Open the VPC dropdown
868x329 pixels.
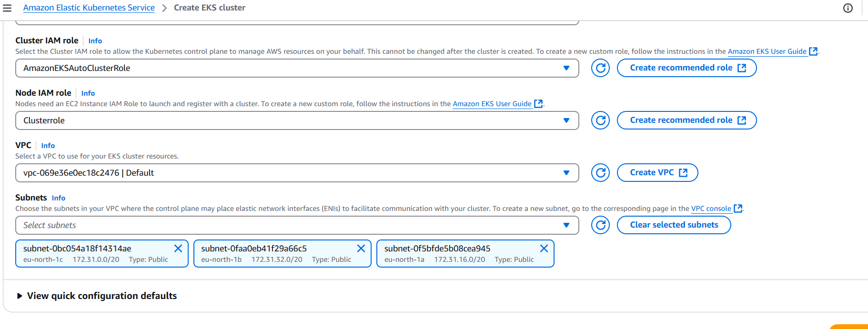(297, 173)
